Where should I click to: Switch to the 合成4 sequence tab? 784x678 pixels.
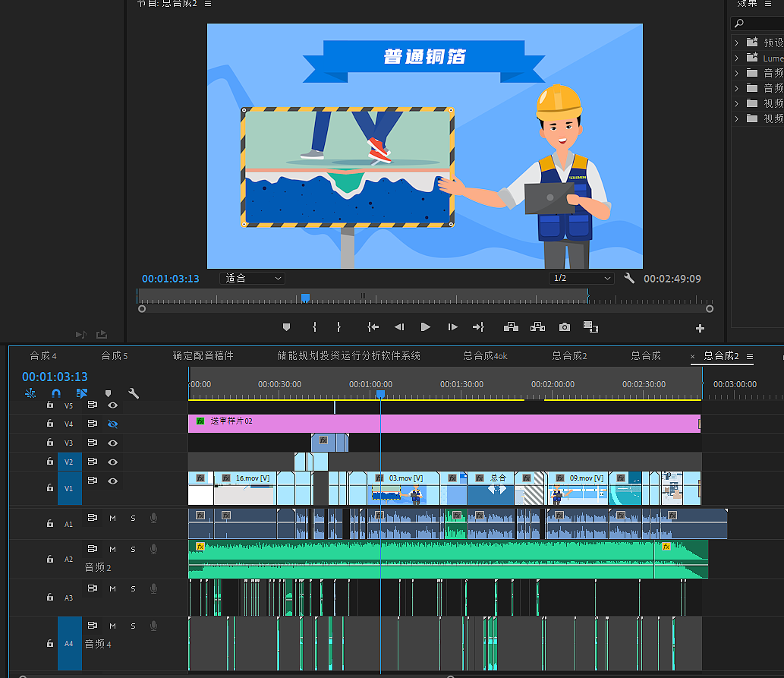pos(43,356)
